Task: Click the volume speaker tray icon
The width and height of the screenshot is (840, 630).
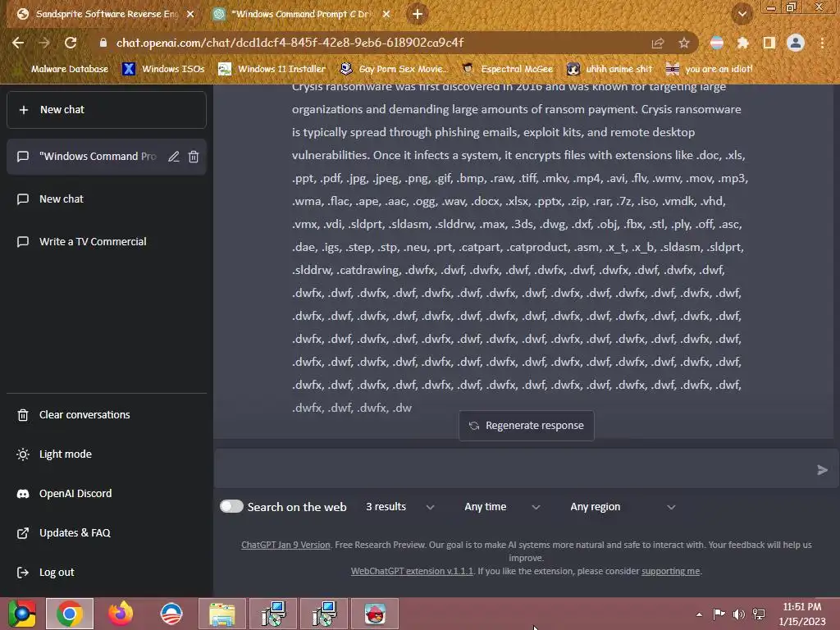Action: tap(739, 614)
